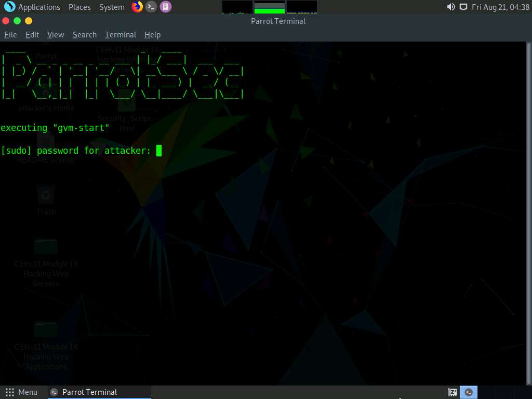Click the terminal vertical scrollbar

[x=528, y=214]
